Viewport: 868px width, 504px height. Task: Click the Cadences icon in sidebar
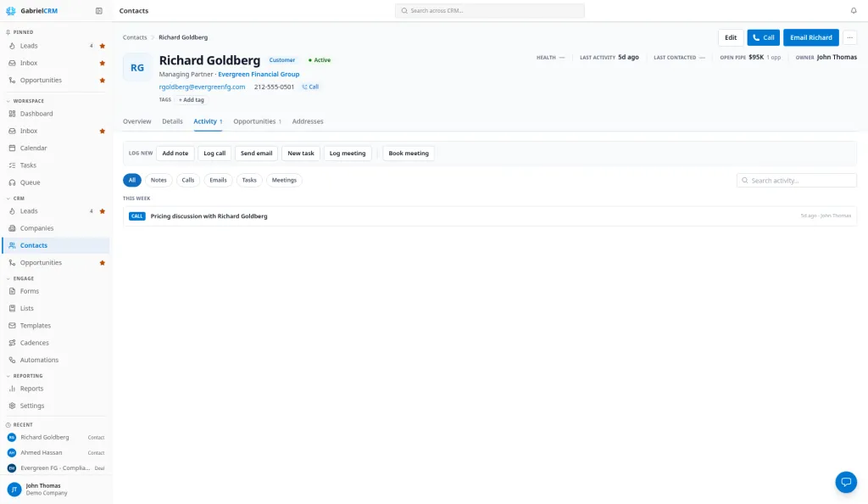point(12,342)
